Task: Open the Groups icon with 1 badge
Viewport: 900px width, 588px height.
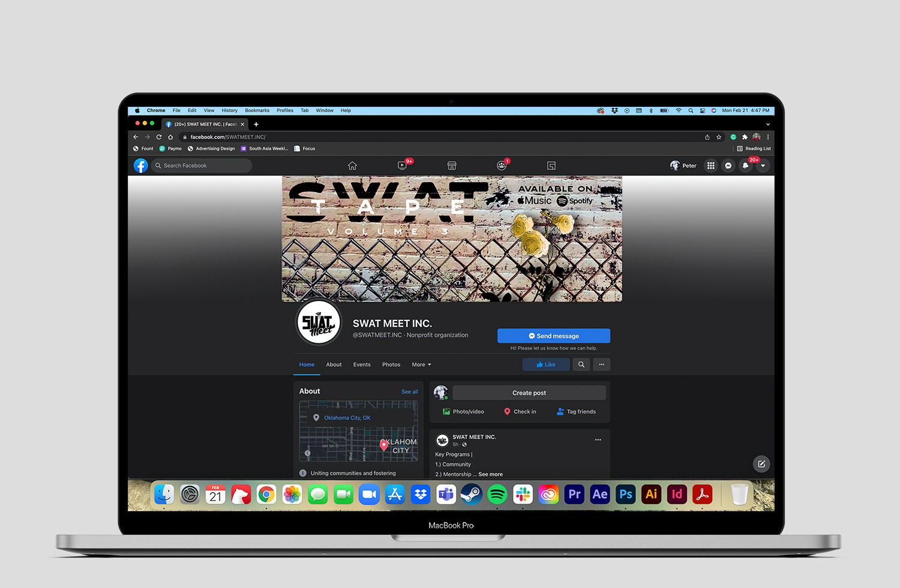Action: coord(502,166)
